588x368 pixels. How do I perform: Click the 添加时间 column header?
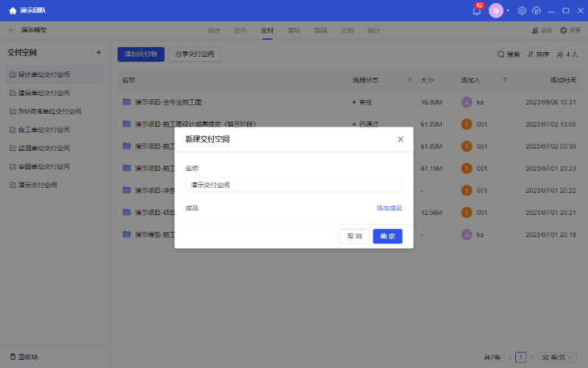563,80
